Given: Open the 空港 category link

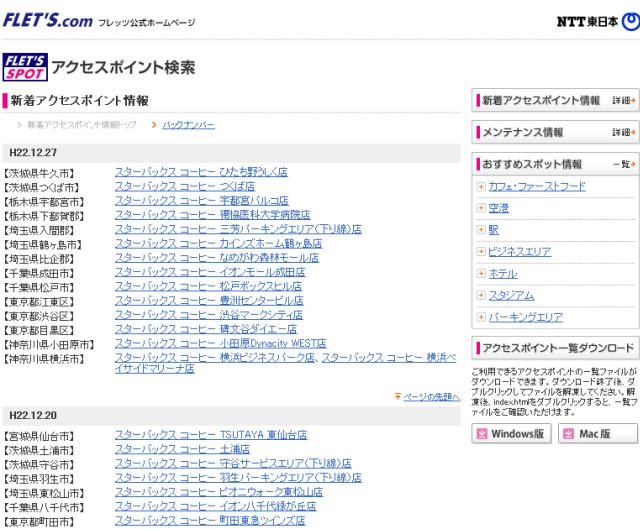Looking at the screenshot, I should point(498,208).
